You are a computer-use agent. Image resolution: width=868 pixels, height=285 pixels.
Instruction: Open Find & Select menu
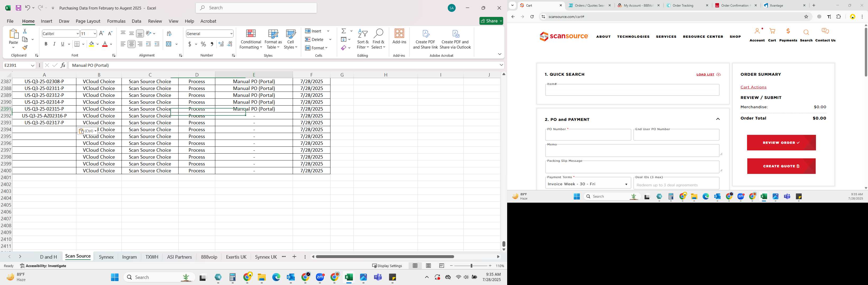(379, 39)
